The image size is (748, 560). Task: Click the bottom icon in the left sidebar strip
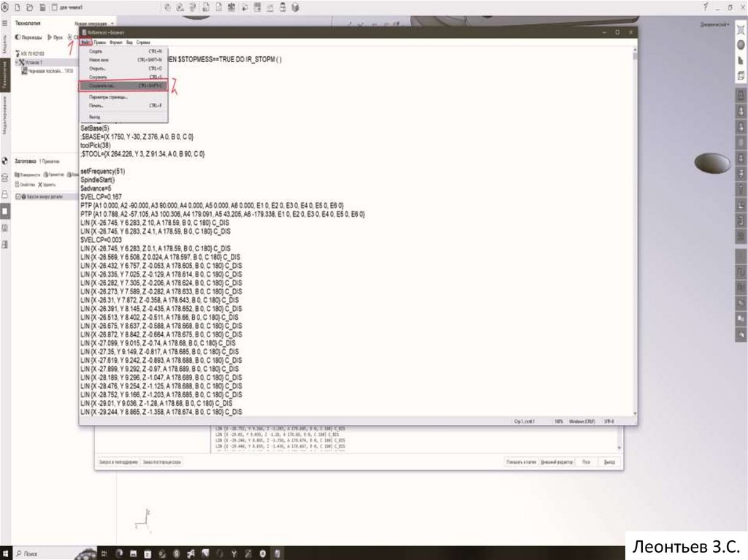click(x=5, y=245)
